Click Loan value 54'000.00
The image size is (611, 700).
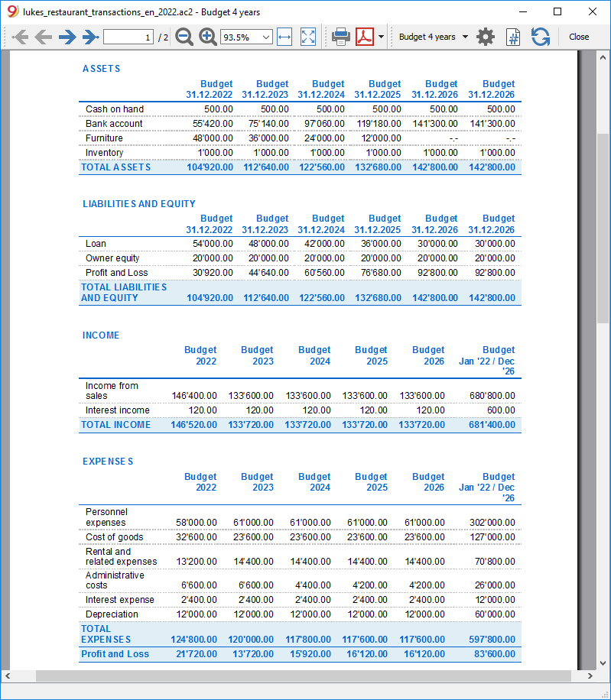coord(213,244)
